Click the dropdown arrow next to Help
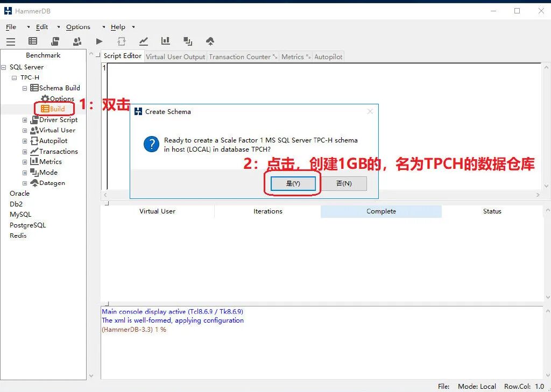The image size is (551, 392). click(133, 27)
